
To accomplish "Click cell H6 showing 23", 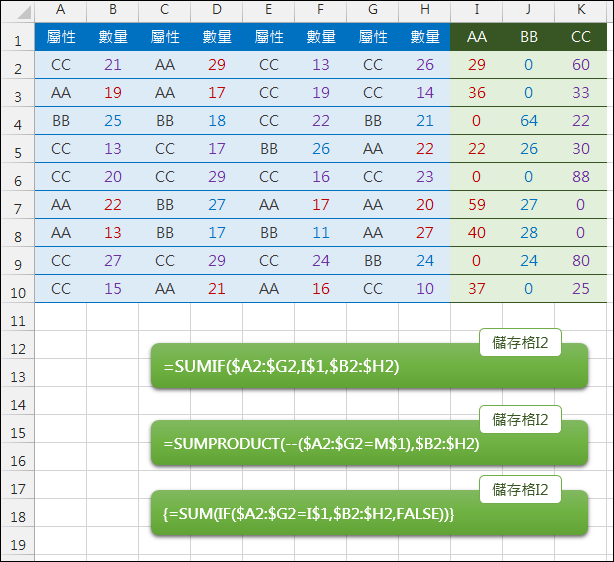I will [x=424, y=177].
